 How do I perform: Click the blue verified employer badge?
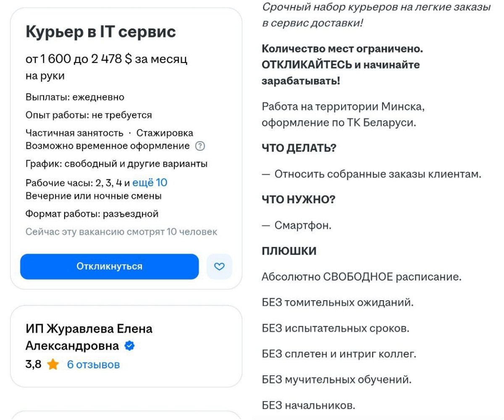(x=129, y=346)
